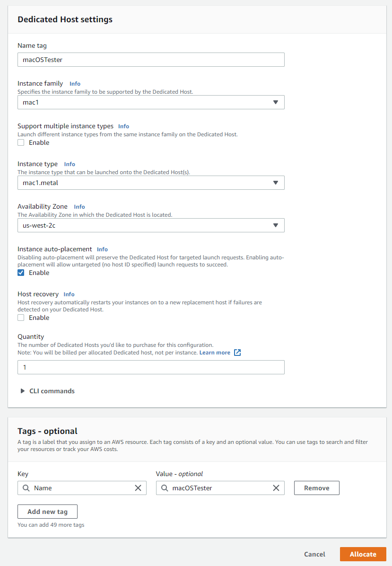Open Info link next to Host recovery
Screen dimensions: 392x566
pyautogui.click(x=69, y=294)
